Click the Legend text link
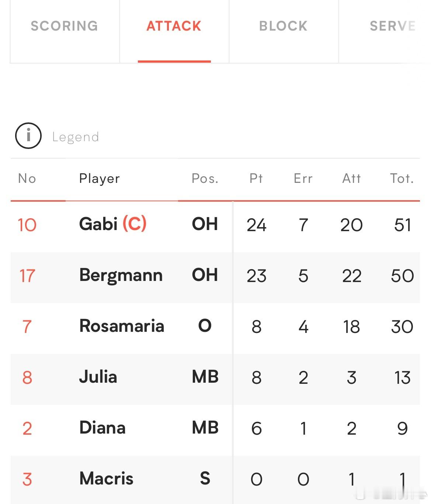The height and width of the screenshot is (504, 431). [x=76, y=137]
